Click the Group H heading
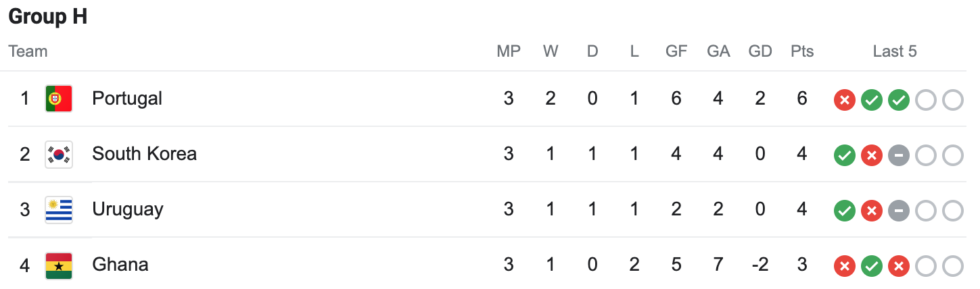 48,17
